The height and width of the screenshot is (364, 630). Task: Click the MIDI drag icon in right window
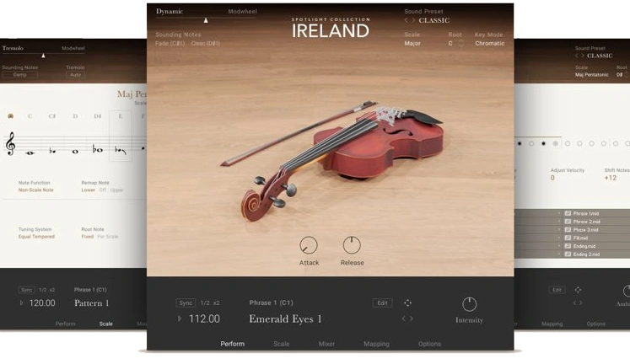578,290
